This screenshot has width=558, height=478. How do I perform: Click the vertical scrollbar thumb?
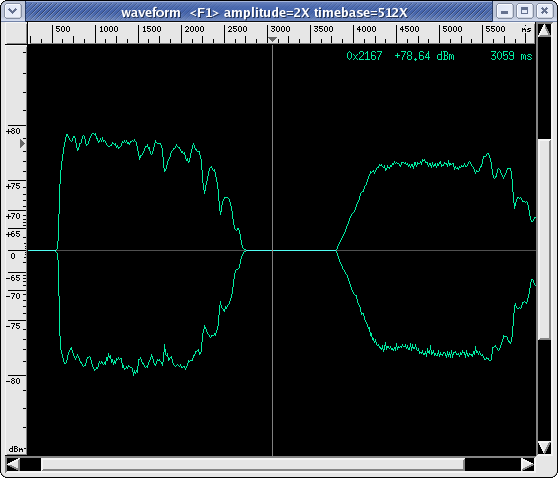(544, 238)
